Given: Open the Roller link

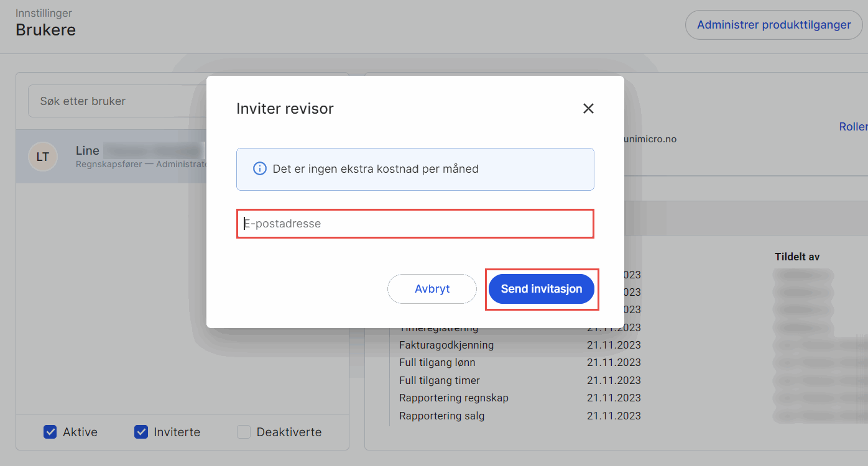Looking at the screenshot, I should click(x=853, y=127).
